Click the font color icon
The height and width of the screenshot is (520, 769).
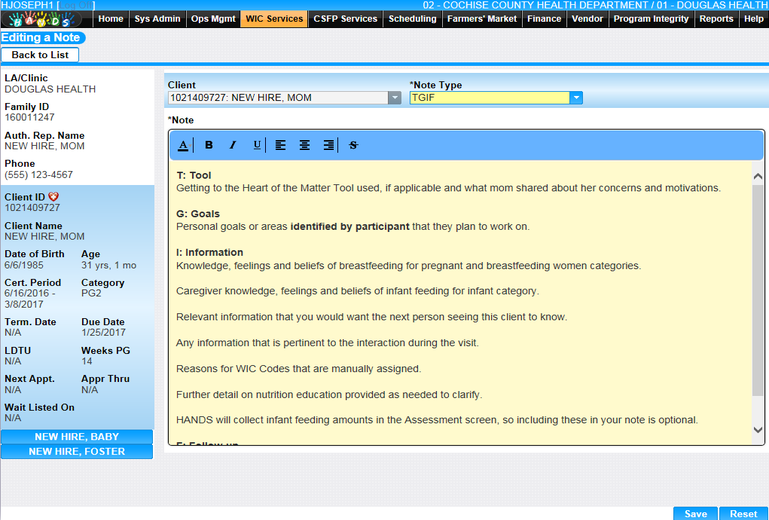(183, 145)
